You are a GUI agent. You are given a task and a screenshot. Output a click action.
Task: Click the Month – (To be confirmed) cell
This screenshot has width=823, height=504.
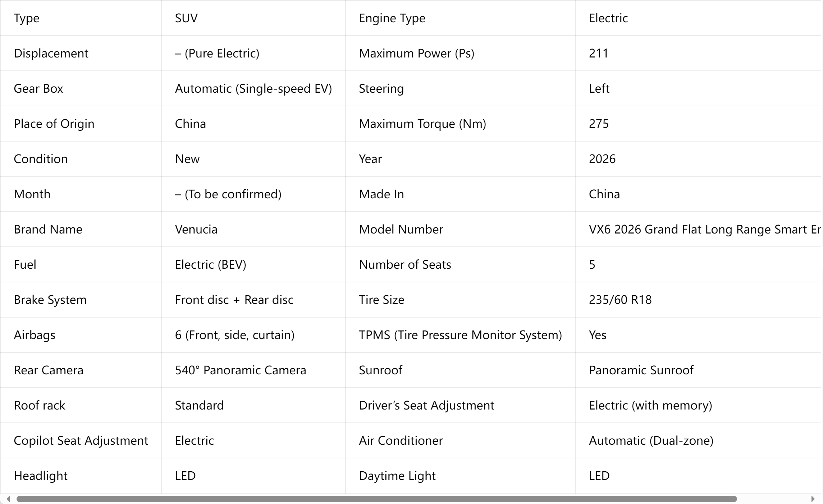pos(253,194)
